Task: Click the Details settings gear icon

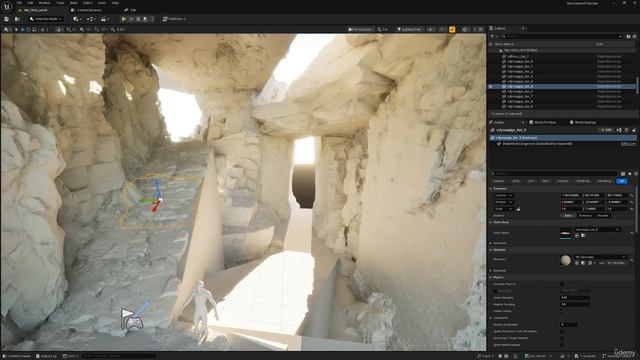Action: point(636,174)
